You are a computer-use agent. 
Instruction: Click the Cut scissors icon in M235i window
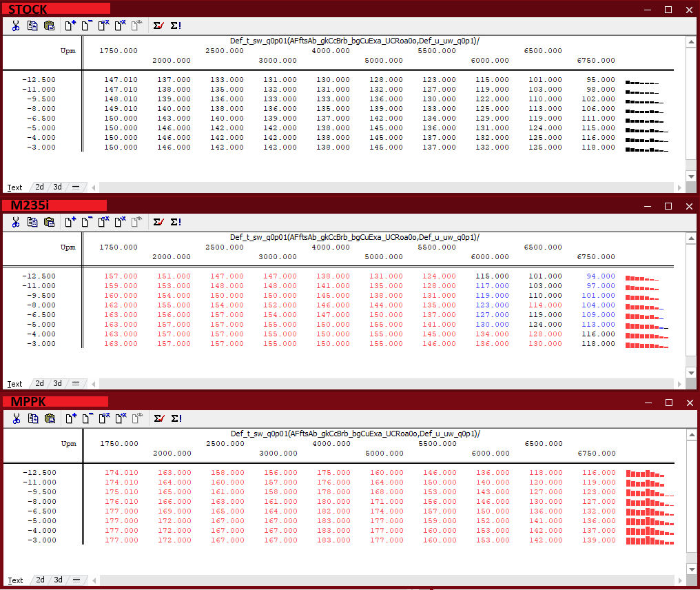tap(16, 223)
